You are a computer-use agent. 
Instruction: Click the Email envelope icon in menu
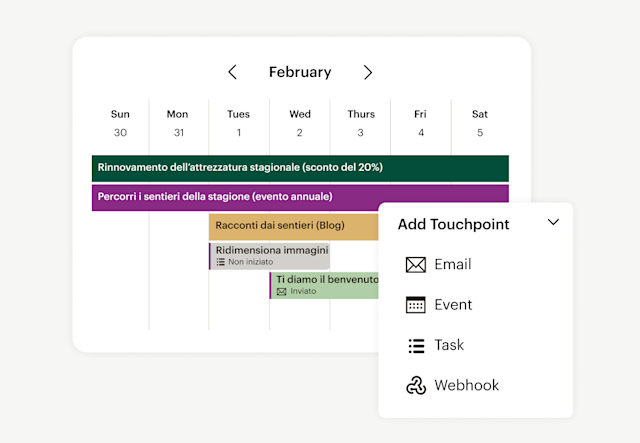pos(416,265)
